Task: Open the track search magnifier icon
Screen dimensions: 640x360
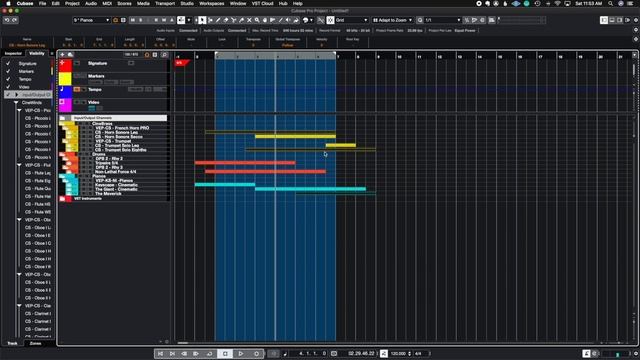Action: 164,54
